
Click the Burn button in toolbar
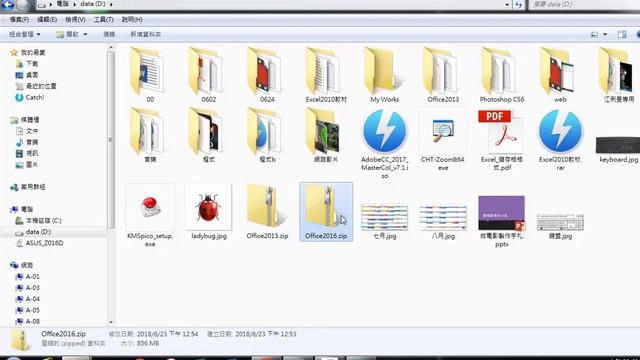point(109,34)
